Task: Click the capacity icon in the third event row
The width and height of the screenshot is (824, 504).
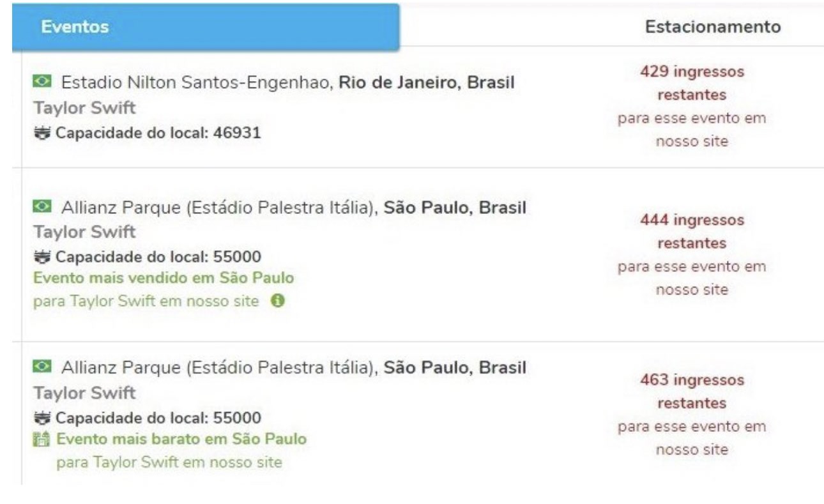Action: pyautogui.click(x=43, y=418)
